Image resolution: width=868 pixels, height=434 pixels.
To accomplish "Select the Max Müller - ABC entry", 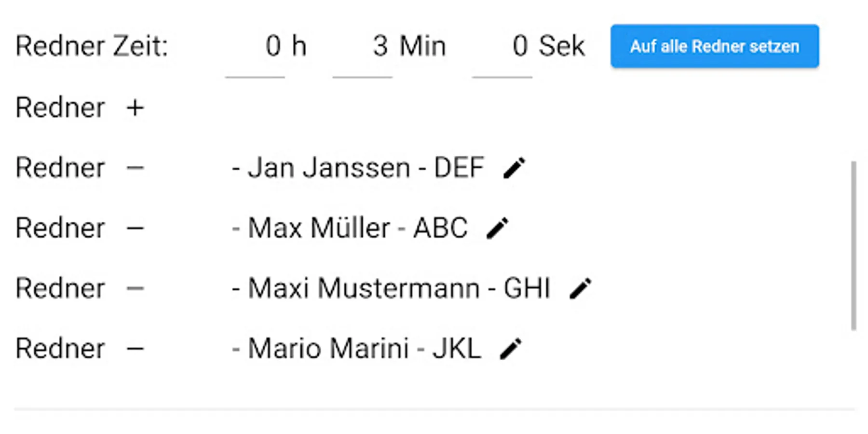I will [350, 228].
